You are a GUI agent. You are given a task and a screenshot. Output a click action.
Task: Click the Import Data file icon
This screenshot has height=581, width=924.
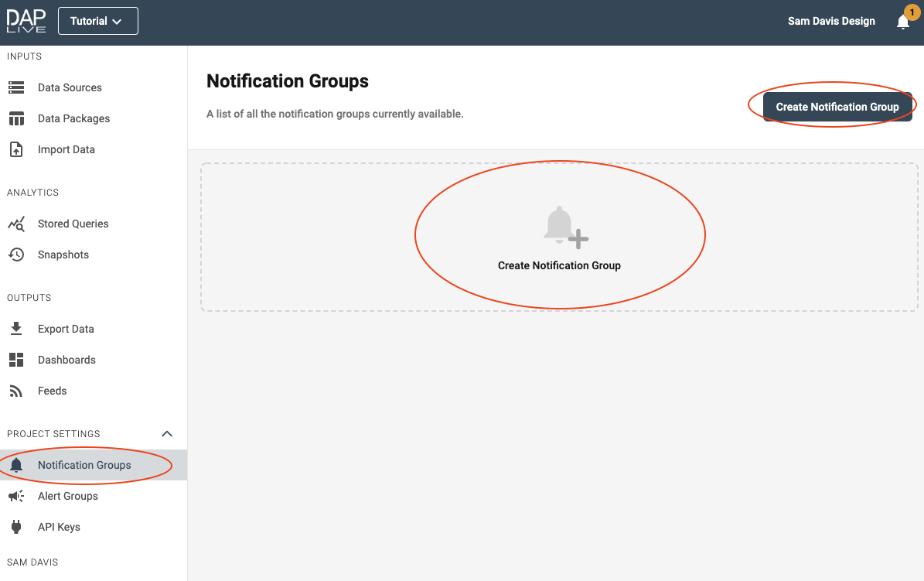click(16, 149)
